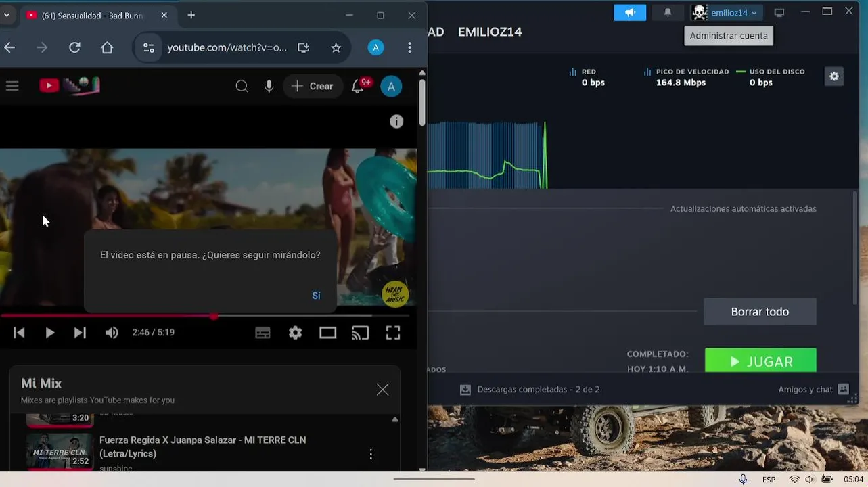Open the taskbar clock 05:04

coord(853,480)
